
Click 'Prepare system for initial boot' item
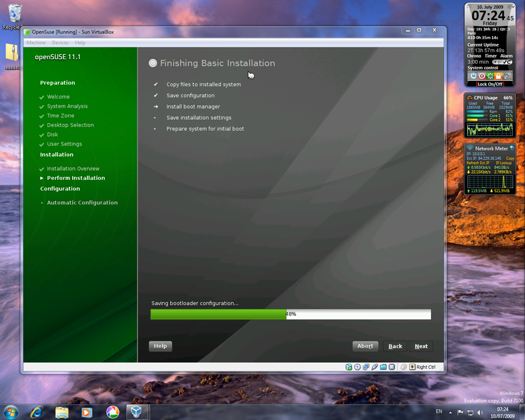click(205, 129)
